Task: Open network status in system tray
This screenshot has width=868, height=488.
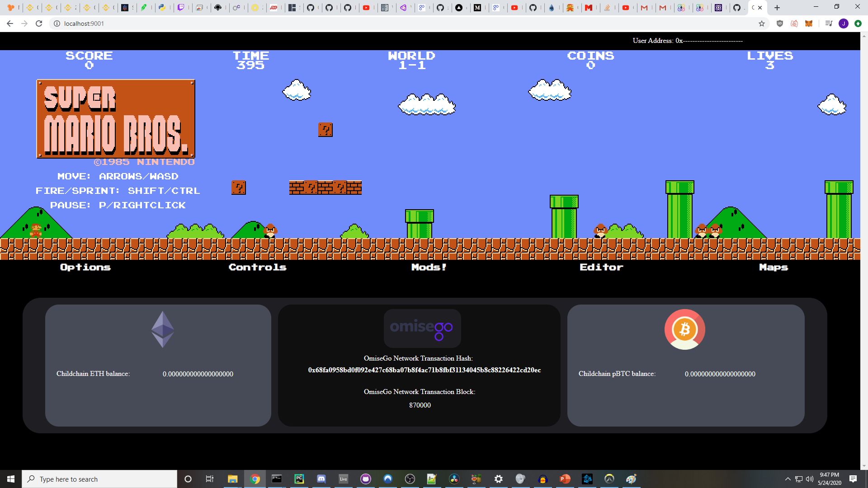Action: click(799, 479)
